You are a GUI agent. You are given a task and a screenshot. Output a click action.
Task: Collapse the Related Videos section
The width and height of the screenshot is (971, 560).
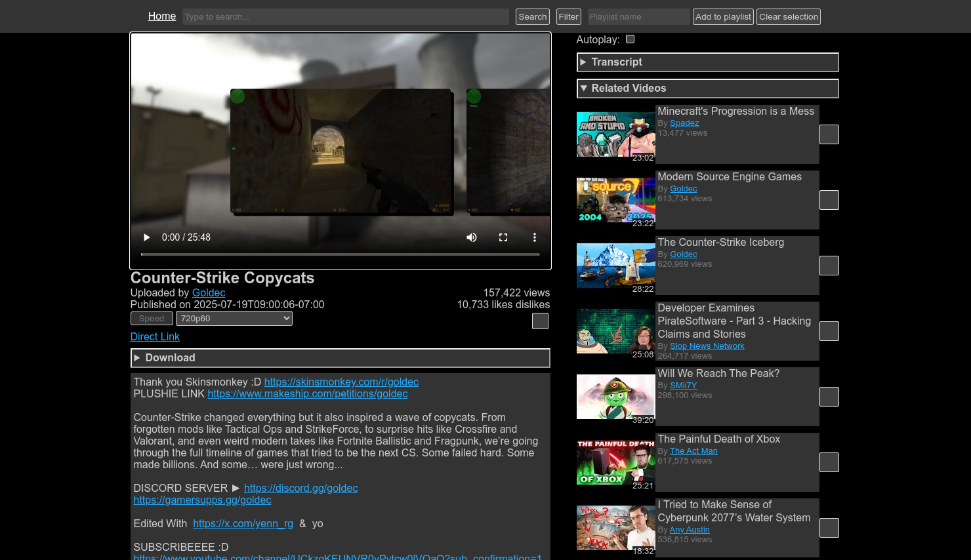click(707, 89)
